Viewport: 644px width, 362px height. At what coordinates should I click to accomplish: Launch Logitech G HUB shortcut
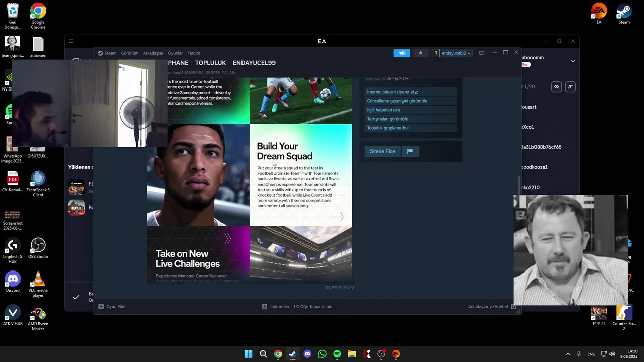[12, 251]
